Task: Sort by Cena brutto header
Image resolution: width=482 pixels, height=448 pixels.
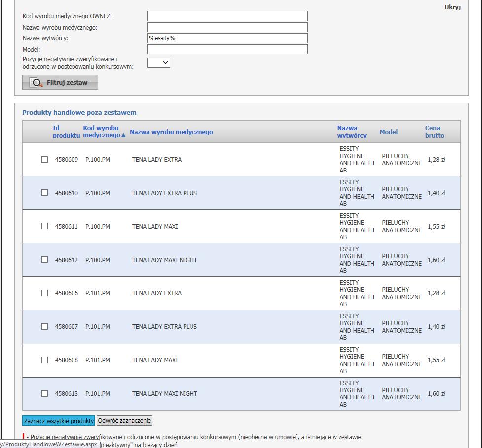Action: click(x=434, y=132)
